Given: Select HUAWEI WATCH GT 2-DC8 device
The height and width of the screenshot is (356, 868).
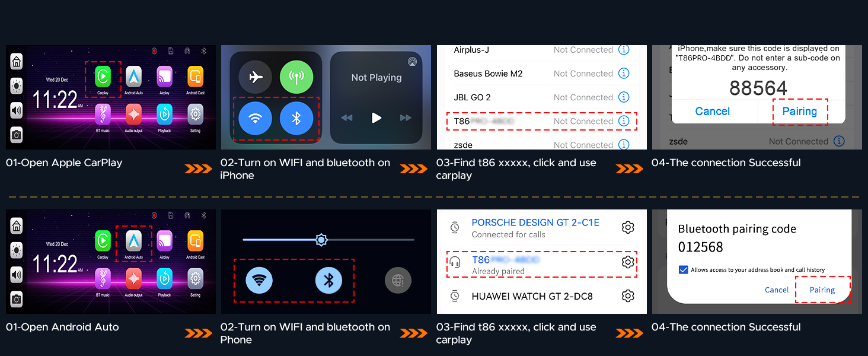Looking at the screenshot, I should coord(532,296).
